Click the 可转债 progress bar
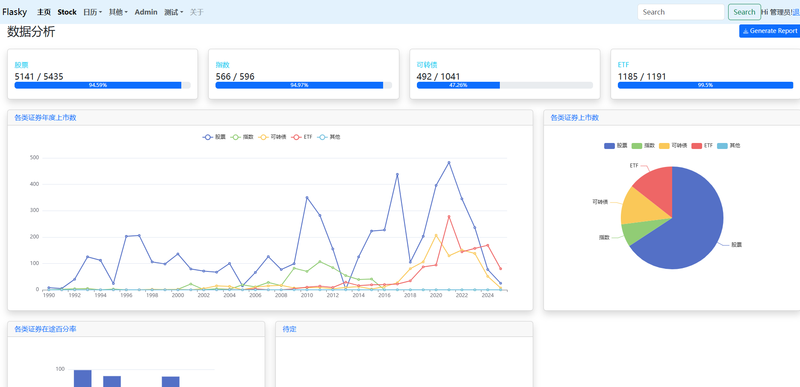800x387 pixels. 505,85
